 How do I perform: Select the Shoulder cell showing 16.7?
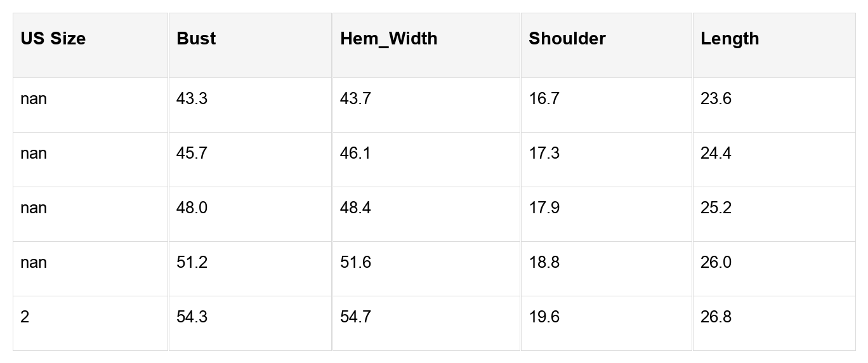pyautogui.click(x=544, y=99)
